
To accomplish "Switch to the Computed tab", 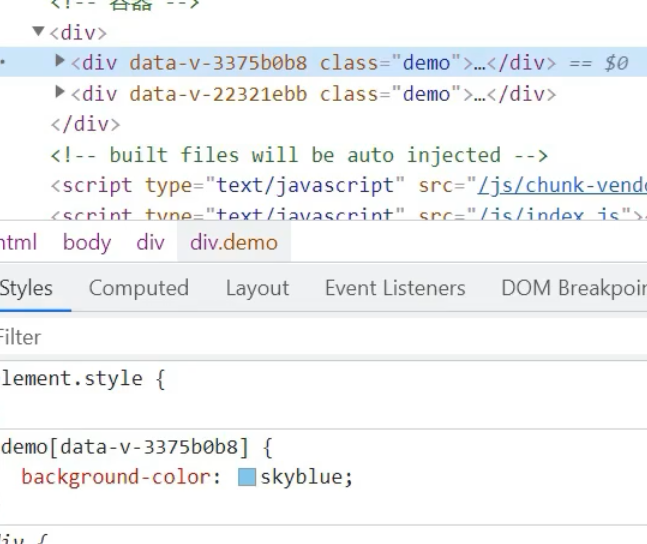I will (x=138, y=288).
